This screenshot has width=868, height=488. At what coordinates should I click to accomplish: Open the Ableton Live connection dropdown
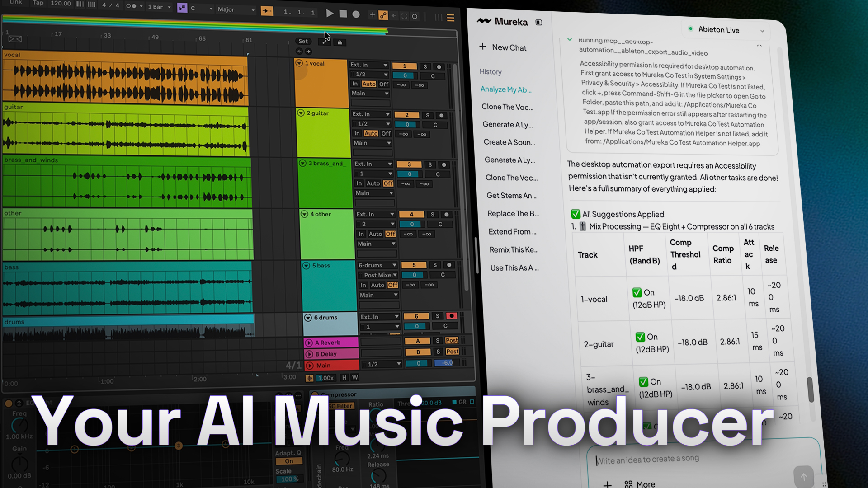[726, 30]
